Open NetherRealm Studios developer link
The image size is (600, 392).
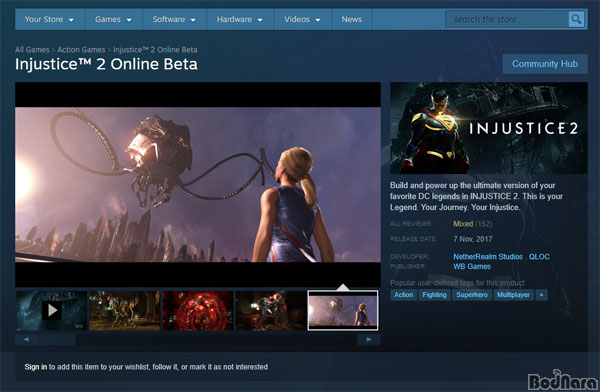488,256
